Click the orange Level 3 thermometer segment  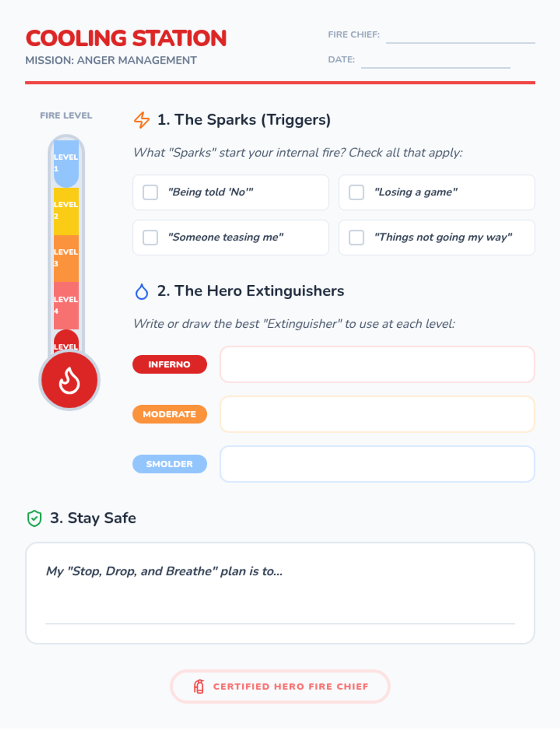click(x=66, y=259)
